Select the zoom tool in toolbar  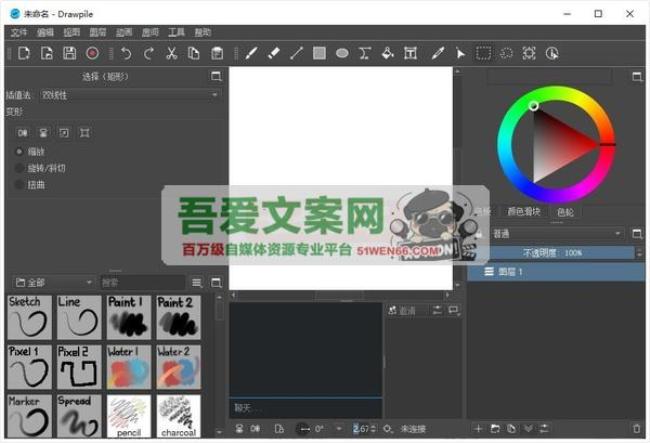click(529, 53)
